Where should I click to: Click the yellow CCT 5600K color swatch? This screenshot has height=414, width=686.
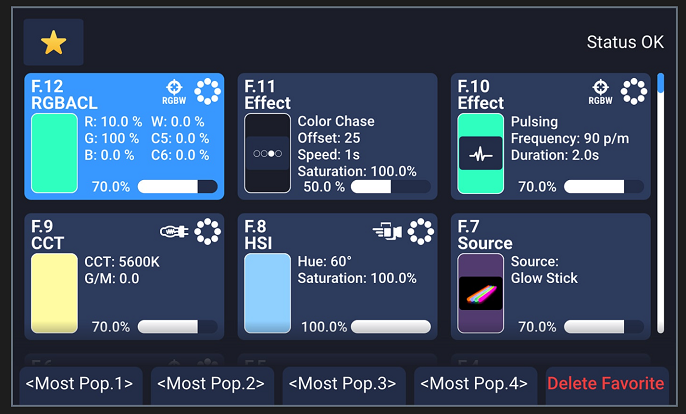(x=54, y=293)
